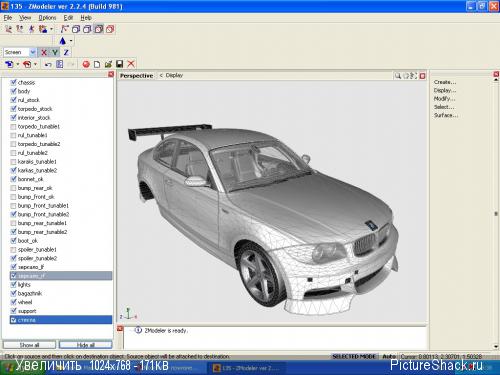Image resolution: width=500 pixels, height=375 pixels.
Task: Create a new blank scene
Action: click(x=97, y=64)
